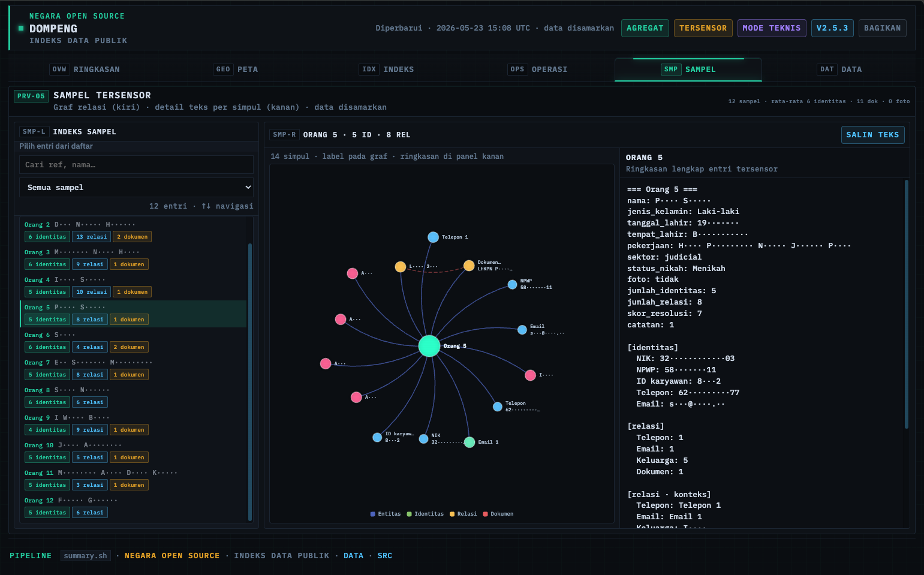The height and width of the screenshot is (575, 924).
Task: Click the Email s···@ node in graph
Action: pyautogui.click(x=522, y=330)
